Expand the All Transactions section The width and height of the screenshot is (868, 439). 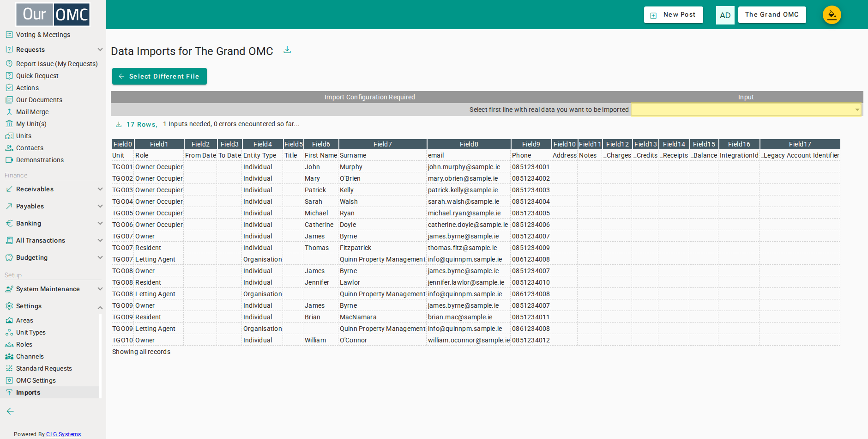click(x=100, y=240)
